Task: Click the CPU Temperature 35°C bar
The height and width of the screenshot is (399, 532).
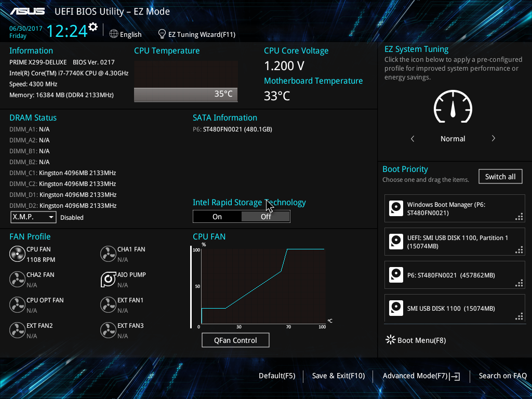Action: coord(186,95)
